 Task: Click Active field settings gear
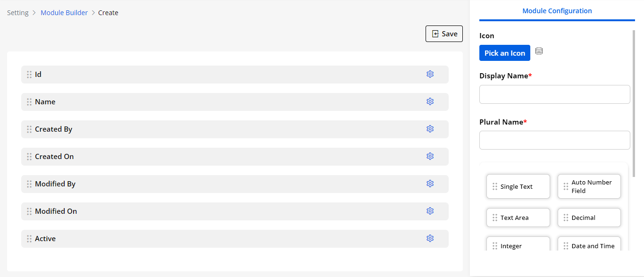pyautogui.click(x=430, y=238)
